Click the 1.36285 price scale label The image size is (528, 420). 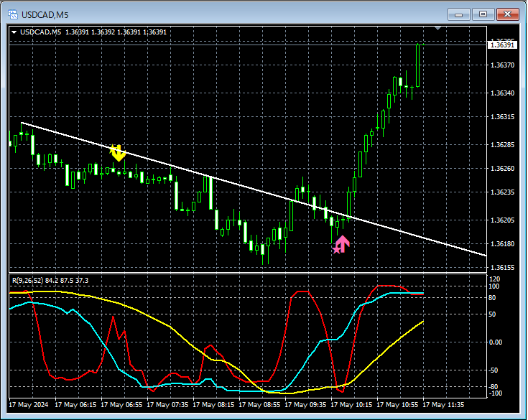501,145
